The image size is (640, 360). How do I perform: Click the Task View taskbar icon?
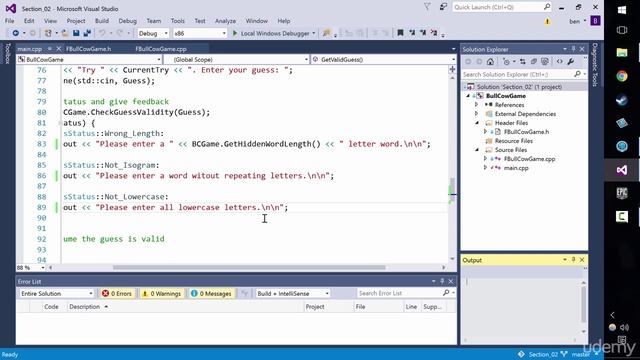click(622, 30)
